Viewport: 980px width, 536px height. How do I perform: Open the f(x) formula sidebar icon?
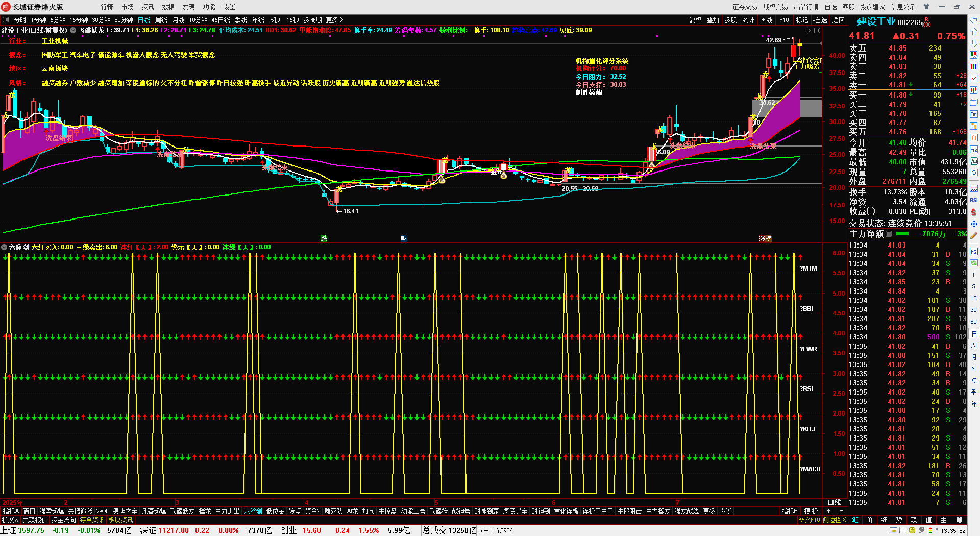(974, 161)
